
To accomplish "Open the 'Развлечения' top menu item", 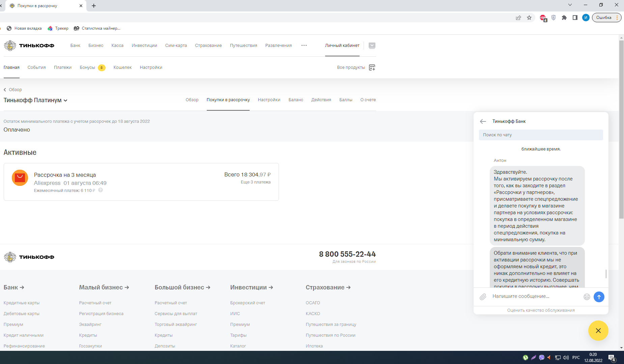I will [x=279, y=46].
